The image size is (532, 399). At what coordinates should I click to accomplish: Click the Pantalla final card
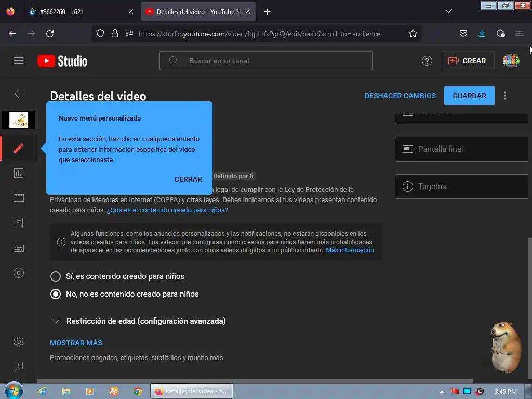click(461, 149)
